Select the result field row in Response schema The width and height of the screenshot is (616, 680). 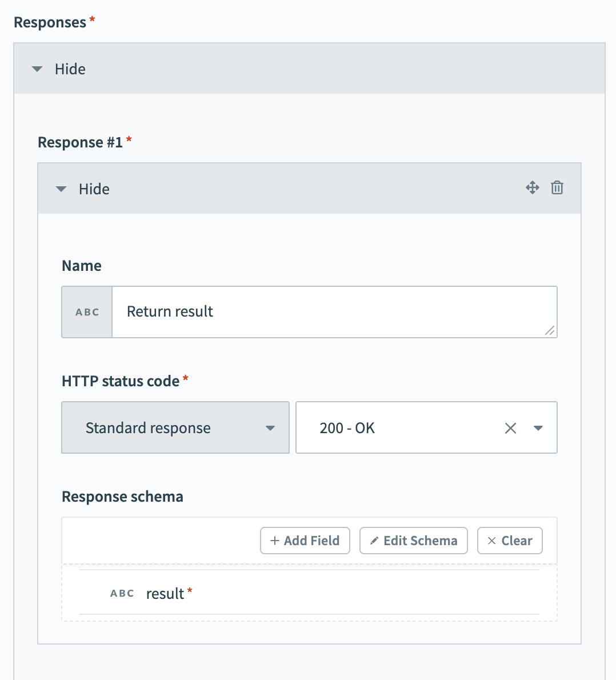(309, 594)
